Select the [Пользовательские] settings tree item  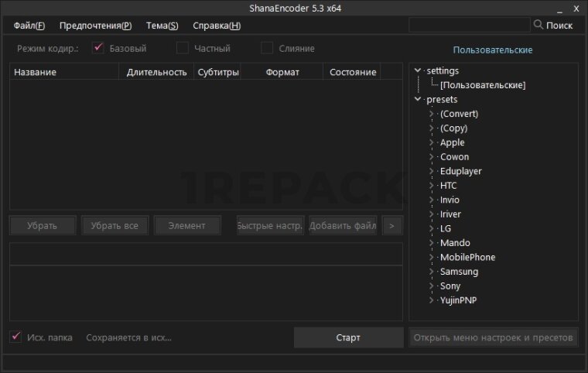(x=482, y=85)
